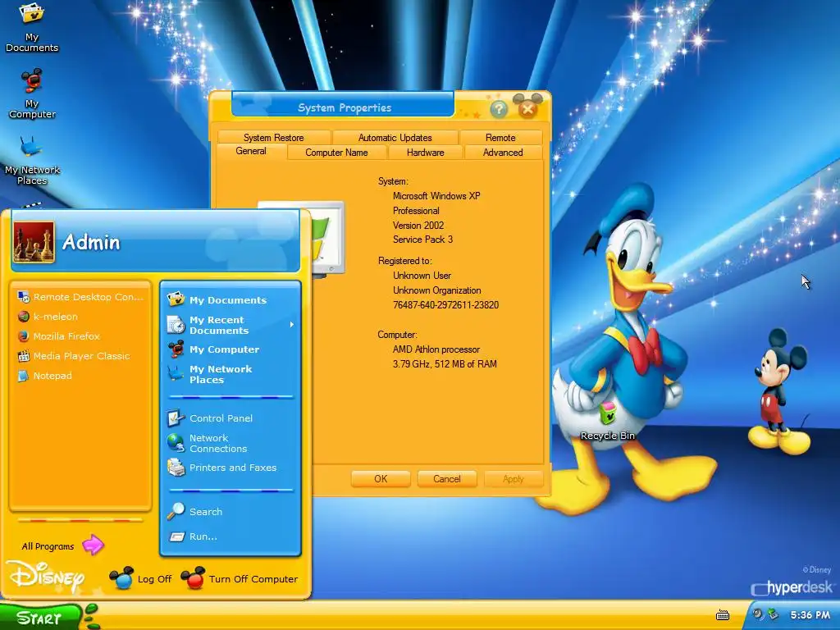Click 'Microsoft Windows XP' text
The image size is (840, 630).
pyautogui.click(x=436, y=196)
